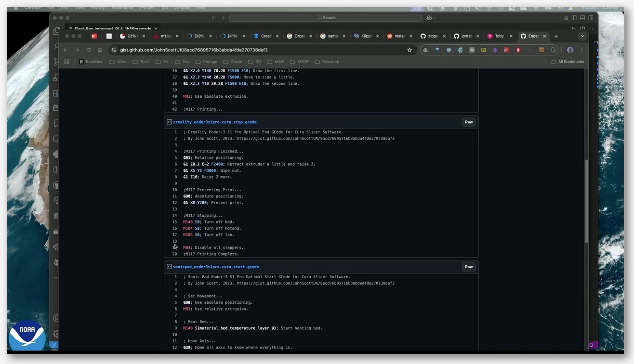Open Readwise bookmark
634x364 pixels.
coord(91,62)
